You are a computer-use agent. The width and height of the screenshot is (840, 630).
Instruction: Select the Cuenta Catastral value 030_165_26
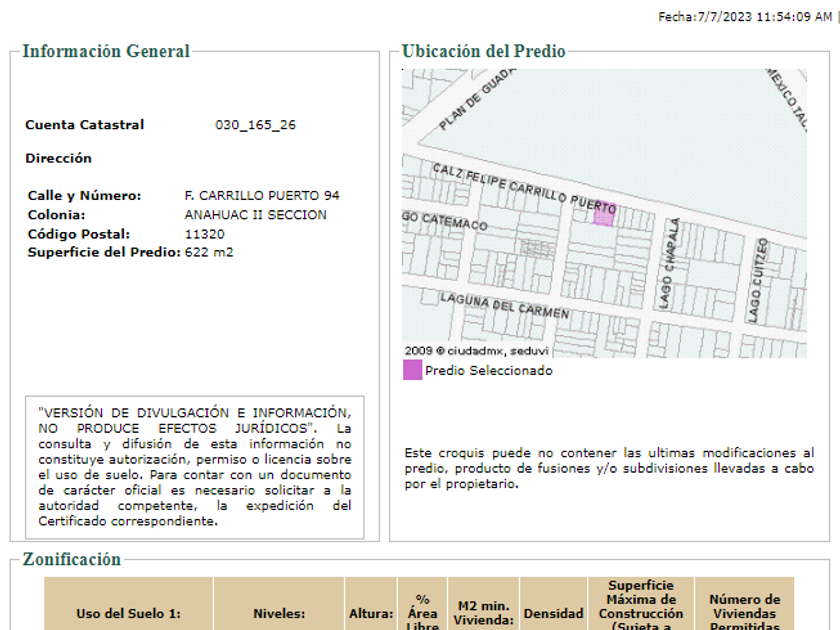click(255, 125)
